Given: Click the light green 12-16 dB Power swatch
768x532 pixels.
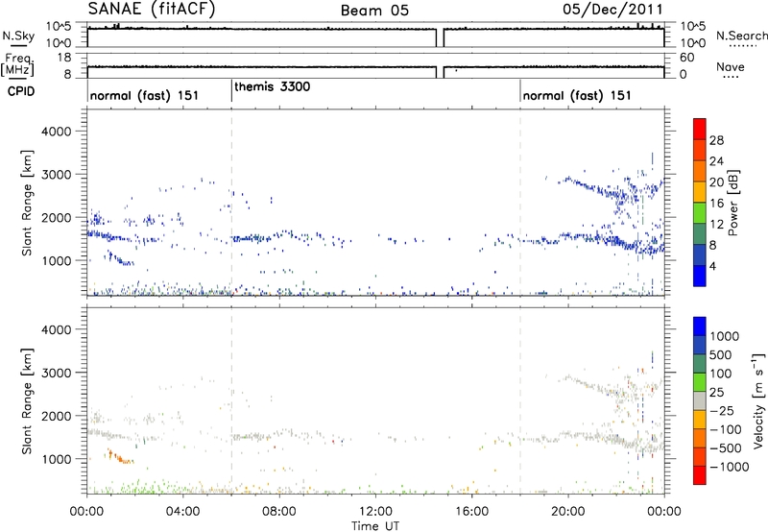Looking at the screenshot, I should point(700,213).
